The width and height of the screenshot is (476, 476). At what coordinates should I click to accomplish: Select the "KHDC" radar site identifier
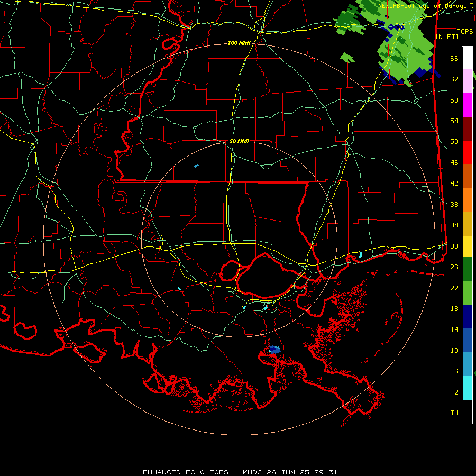pos(253,472)
